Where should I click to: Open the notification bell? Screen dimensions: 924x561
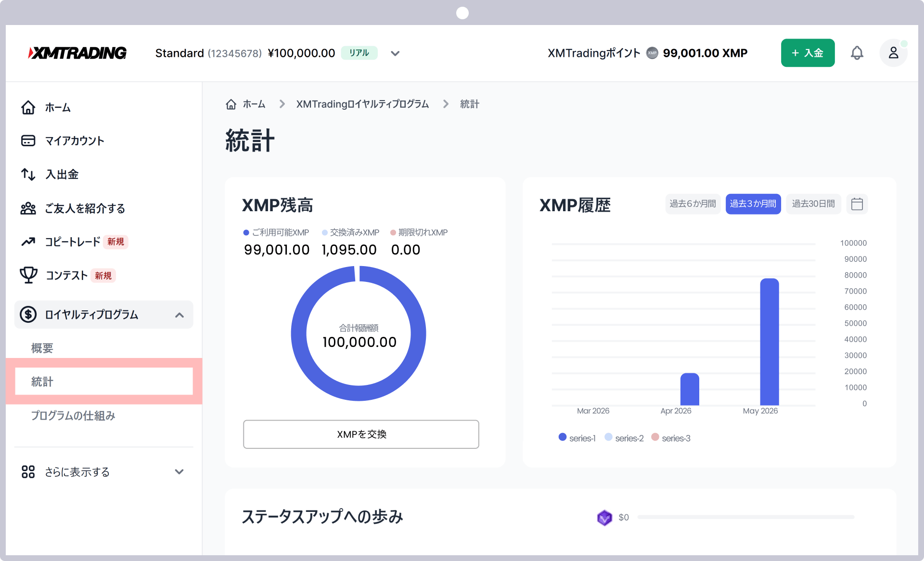coord(857,53)
